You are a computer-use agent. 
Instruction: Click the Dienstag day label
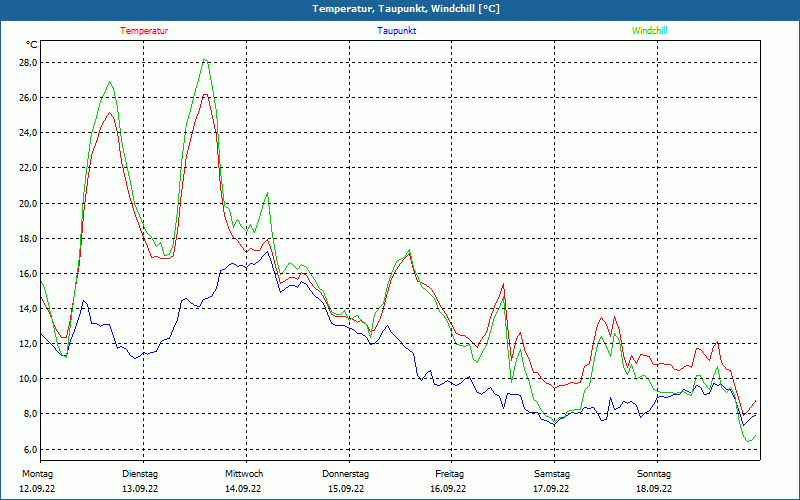[140, 473]
